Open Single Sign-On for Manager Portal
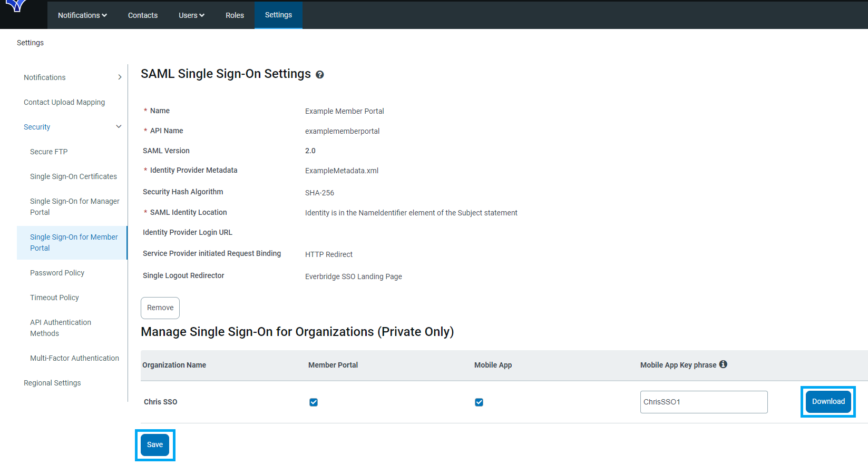This screenshot has width=868, height=465. [75, 206]
